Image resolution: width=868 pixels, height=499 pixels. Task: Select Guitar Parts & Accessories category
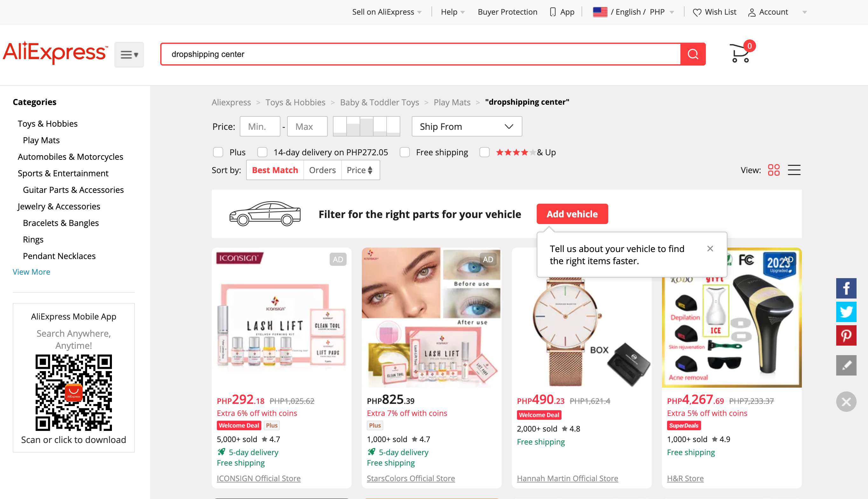point(73,190)
